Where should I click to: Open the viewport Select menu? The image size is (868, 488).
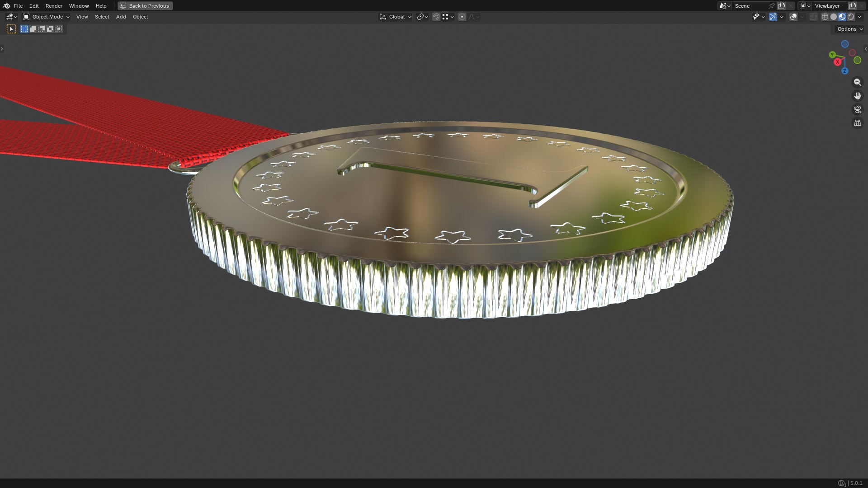[x=102, y=17]
